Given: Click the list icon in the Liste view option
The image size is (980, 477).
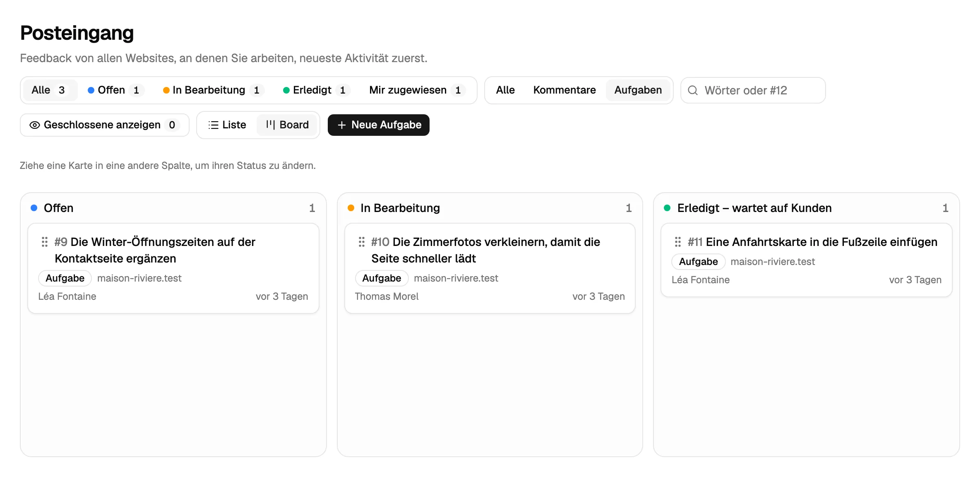Looking at the screenshot, I should 213,125.
